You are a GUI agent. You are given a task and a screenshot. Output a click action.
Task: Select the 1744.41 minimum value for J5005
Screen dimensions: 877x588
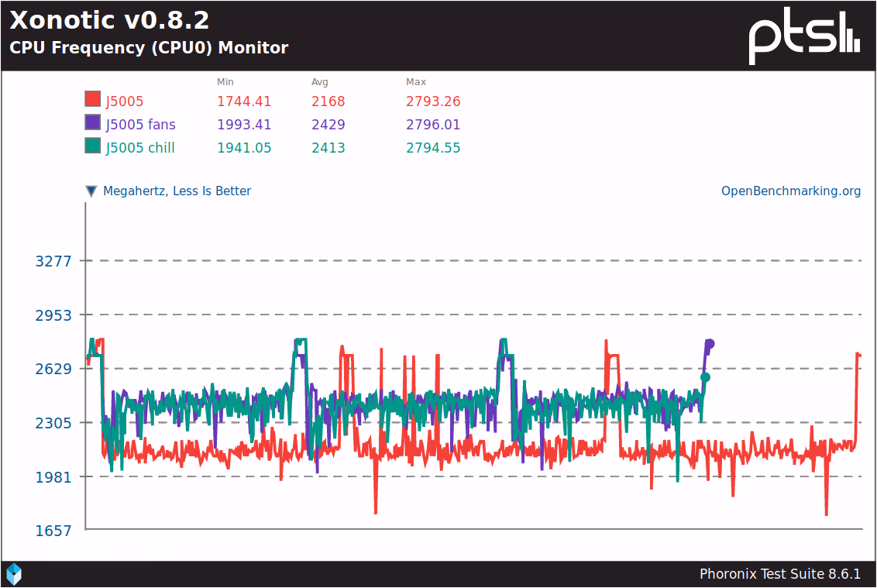coord(244,101)
